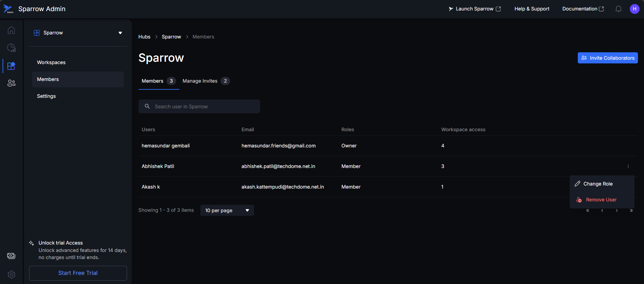This screenshot has width=644, height=284.
Task: Click the home icon in the left sidebar
Action: click(11, 30)
